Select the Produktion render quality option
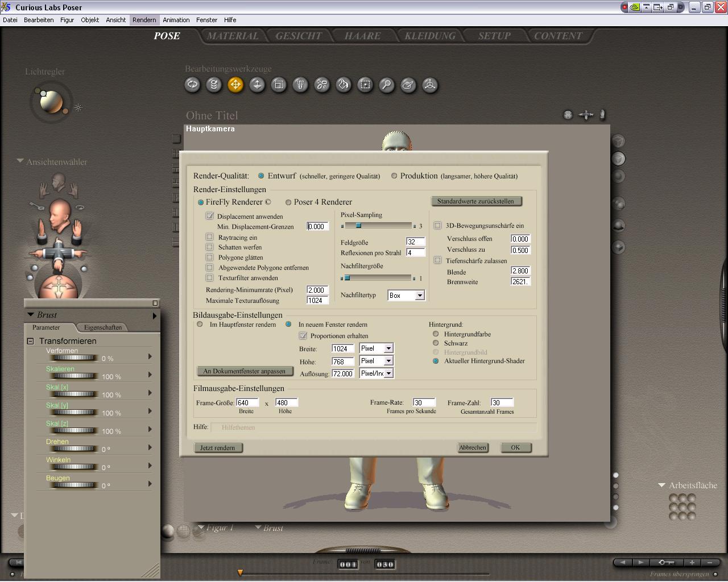 [394, 176]
